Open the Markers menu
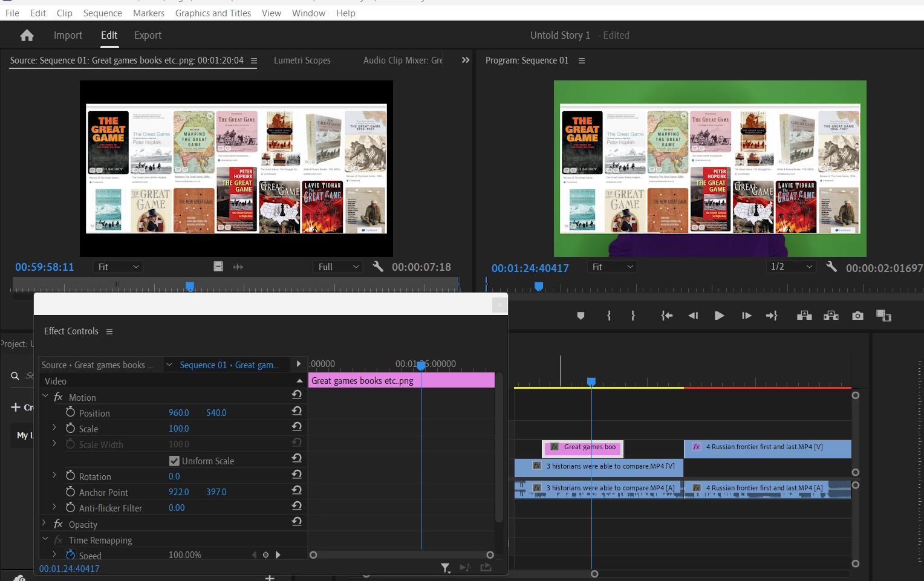The image size is (924, 581). (x=149, y=13)
